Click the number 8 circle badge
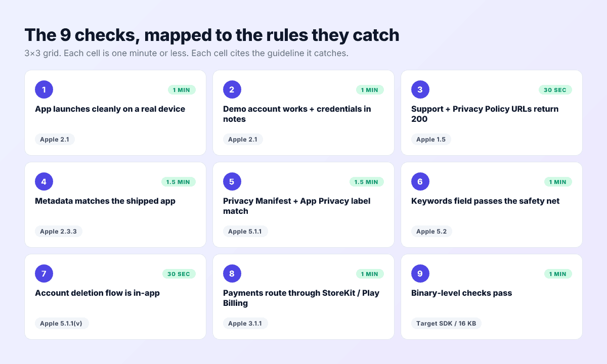 (232, 274)
